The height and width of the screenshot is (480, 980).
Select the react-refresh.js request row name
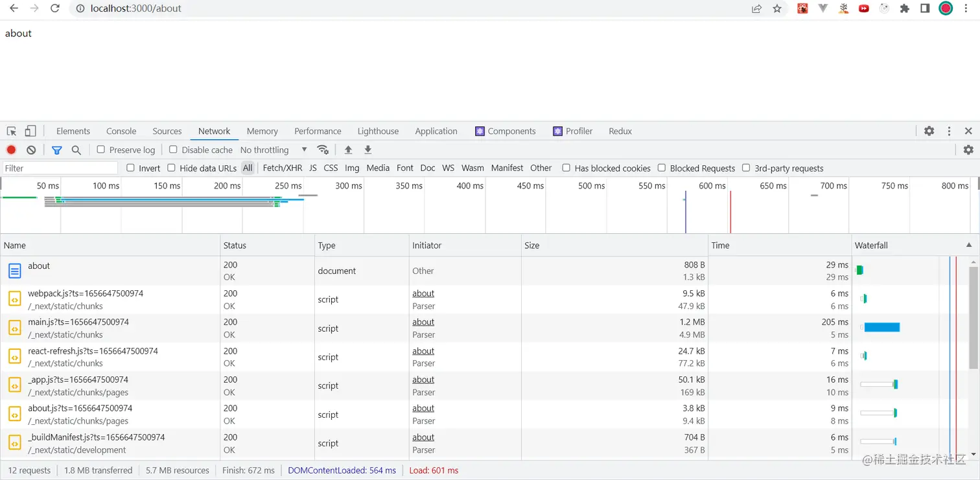point(93,351)
